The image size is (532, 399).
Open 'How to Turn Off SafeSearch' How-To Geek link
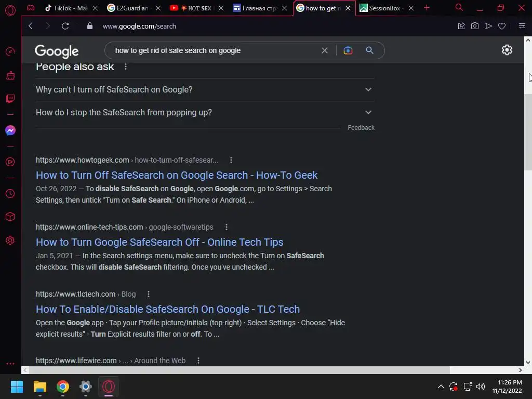click(177, 175)
